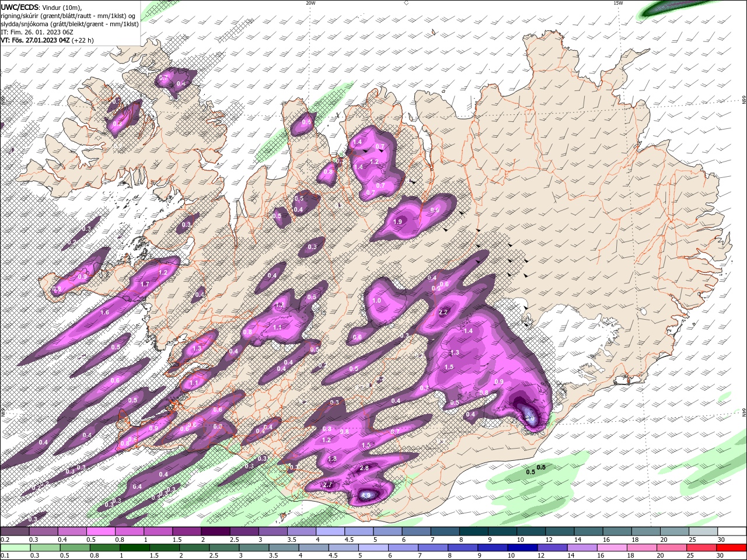Image resolution: width=747 pixels, height=560 pixels.
Task: Click the '1.9' precipitation value on the map
Action: click(x=398, y=222)
